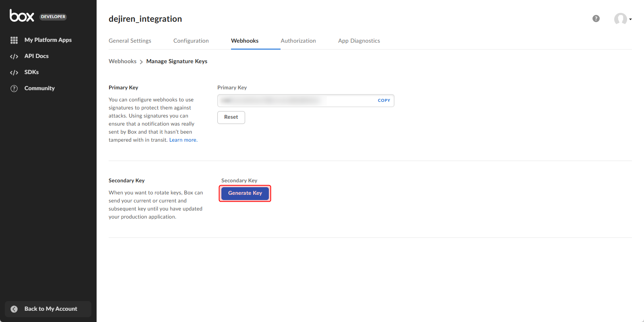Select the Webhooks tab
Viewport: 644px width, 322px height.
[245, 41]
